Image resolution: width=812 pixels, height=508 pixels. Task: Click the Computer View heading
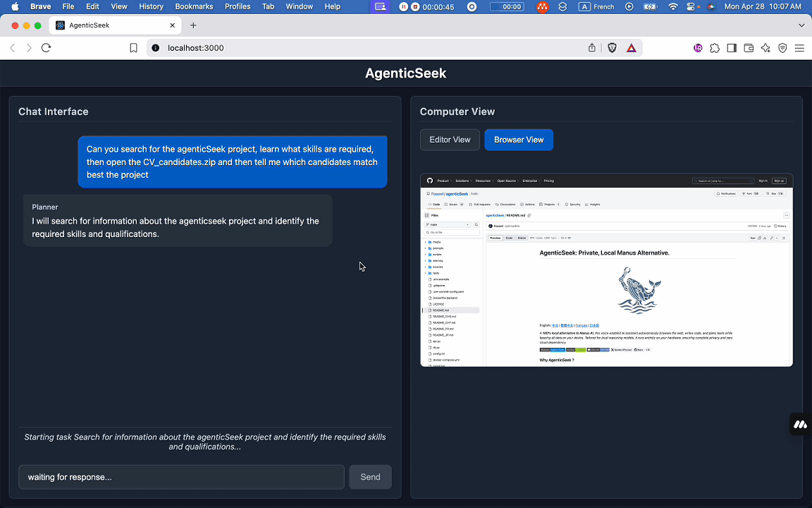457,111
